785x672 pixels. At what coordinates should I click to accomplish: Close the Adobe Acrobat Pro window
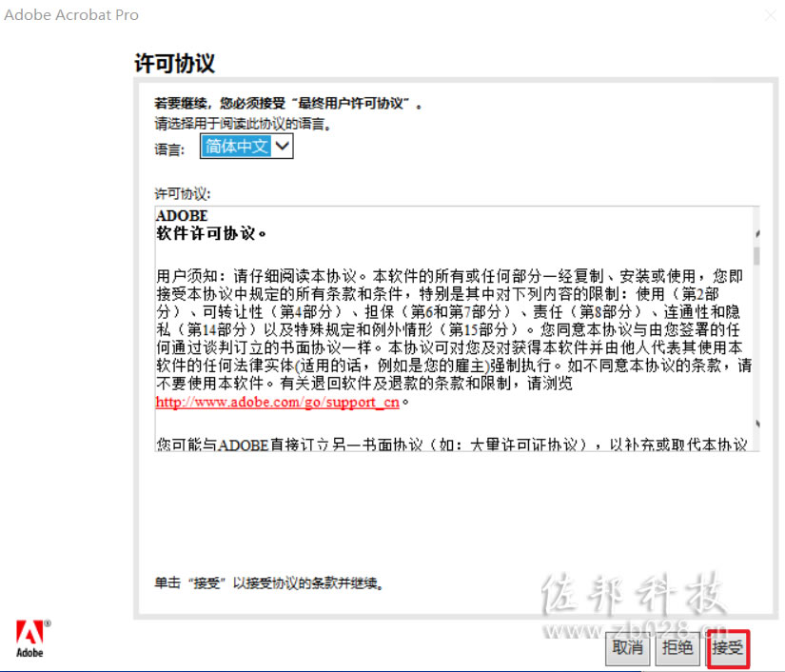[x=770, y=15]
